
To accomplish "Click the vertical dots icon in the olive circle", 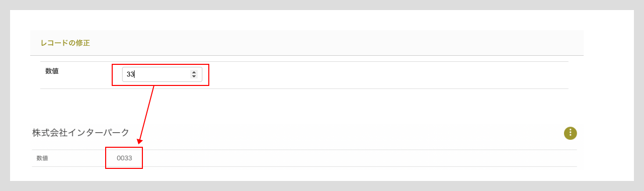I will tap(570, 133).
